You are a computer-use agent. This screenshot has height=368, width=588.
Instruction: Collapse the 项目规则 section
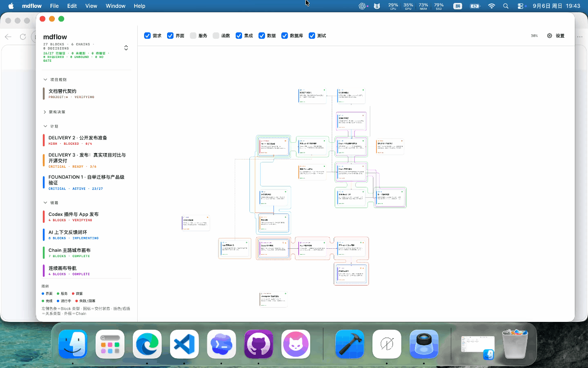[46, 79]
